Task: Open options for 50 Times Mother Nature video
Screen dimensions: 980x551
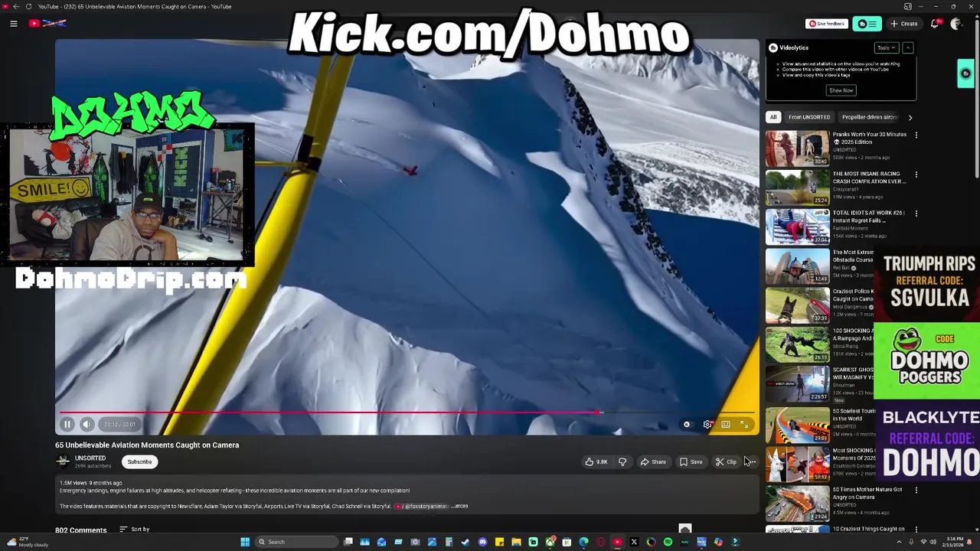Action: (x=916, y=491)
